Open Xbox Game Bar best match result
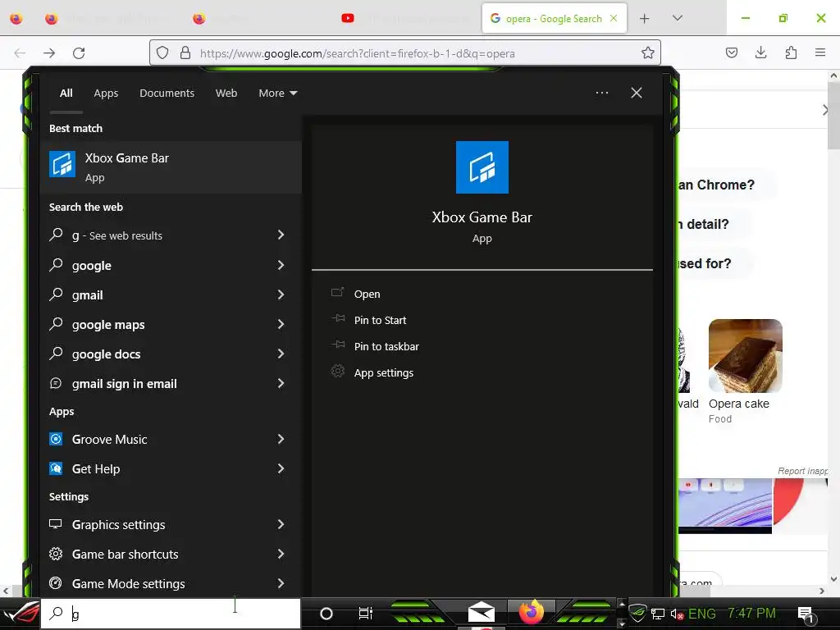The height and width of the screenshot is (630, 840). pos(171,167)
